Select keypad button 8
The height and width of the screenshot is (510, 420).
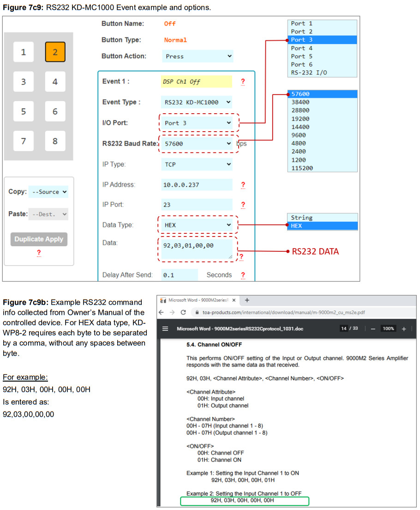pyautogui.click(x=55, y=141)
